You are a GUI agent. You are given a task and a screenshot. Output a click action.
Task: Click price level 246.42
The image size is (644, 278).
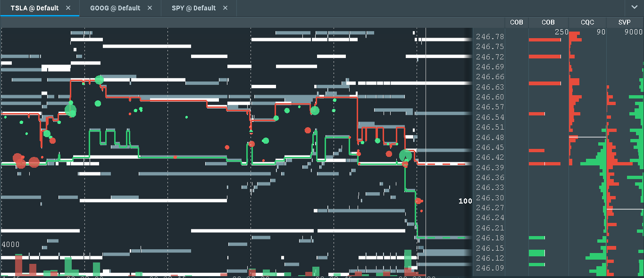(x=490, y=157)
